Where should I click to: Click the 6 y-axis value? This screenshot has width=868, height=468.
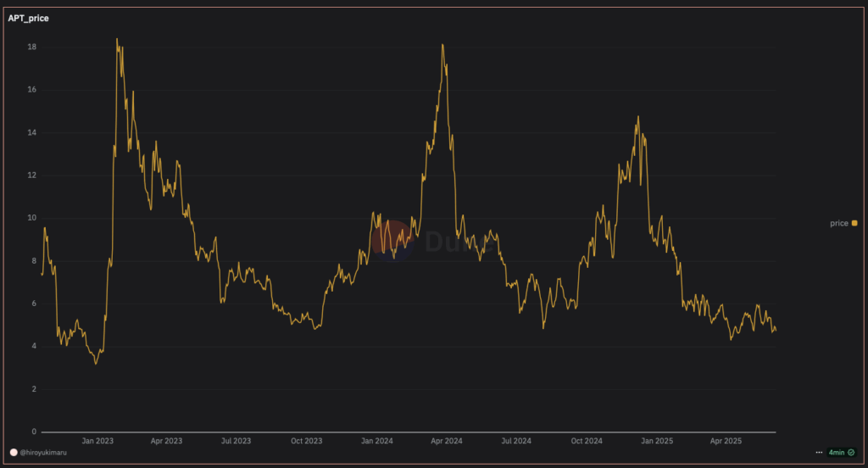coord(34,304)
